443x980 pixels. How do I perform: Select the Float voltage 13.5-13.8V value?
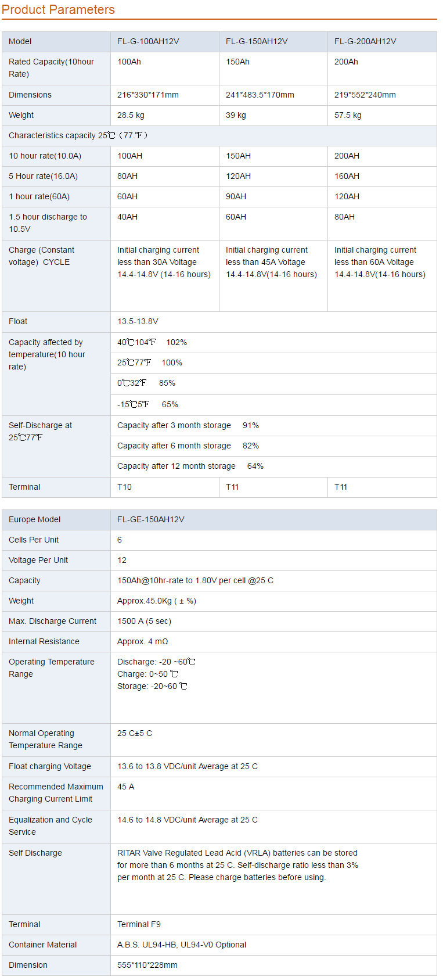click(x=138, y=321)
